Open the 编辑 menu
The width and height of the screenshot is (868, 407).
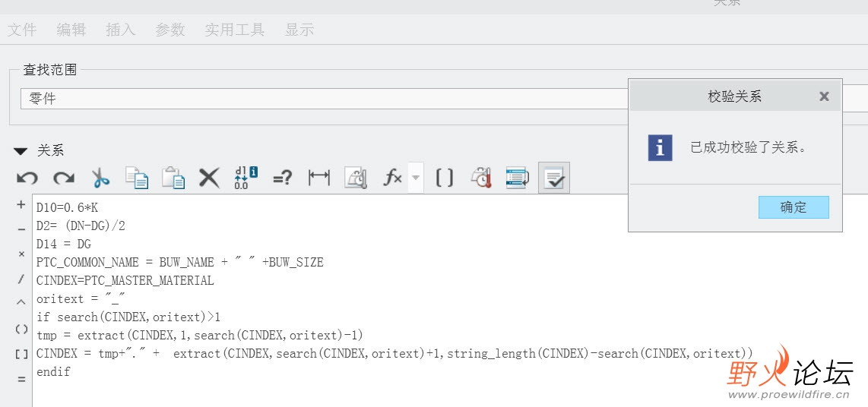(71, 30)
